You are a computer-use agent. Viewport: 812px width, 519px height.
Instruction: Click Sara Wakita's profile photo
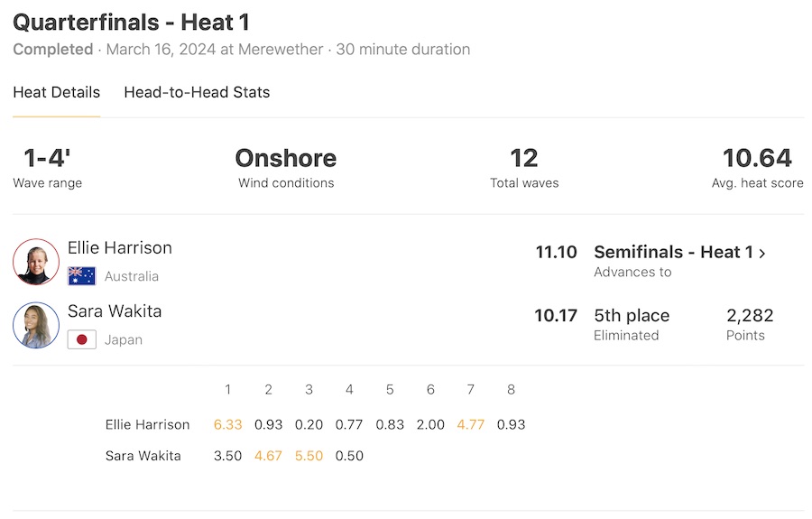36,325
